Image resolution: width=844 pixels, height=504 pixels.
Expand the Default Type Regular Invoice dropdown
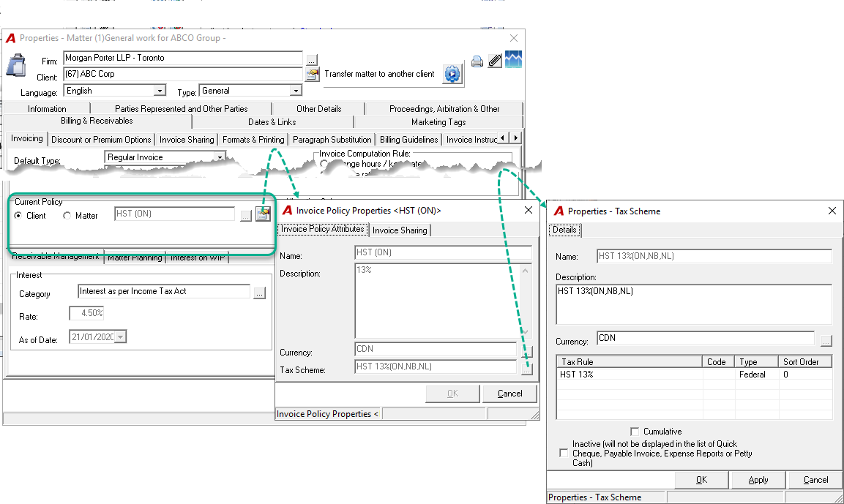point(220,157)
